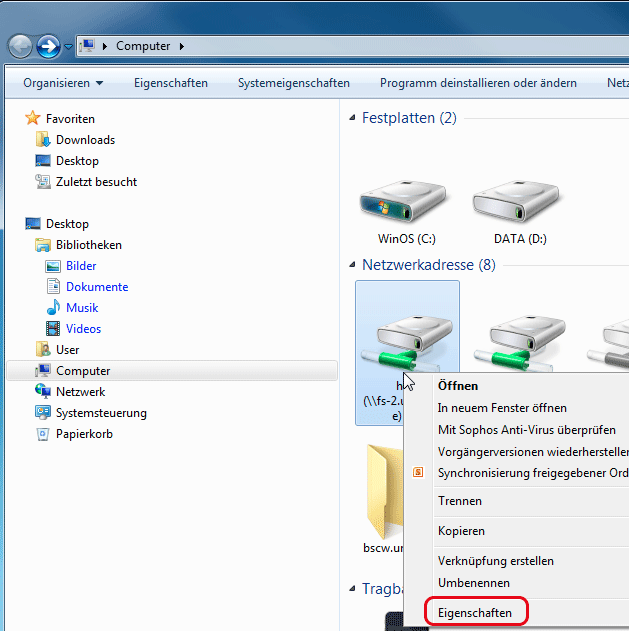The height and width of the screenshot is (631, 629).
Task: Select Öffnen in the context menu
Action: point(458,386)
